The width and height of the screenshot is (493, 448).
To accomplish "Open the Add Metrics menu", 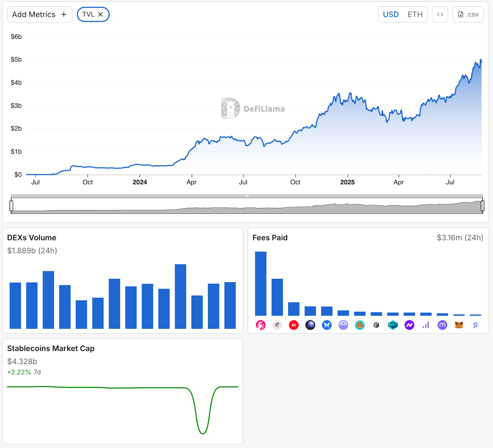I will click(39, 14).
